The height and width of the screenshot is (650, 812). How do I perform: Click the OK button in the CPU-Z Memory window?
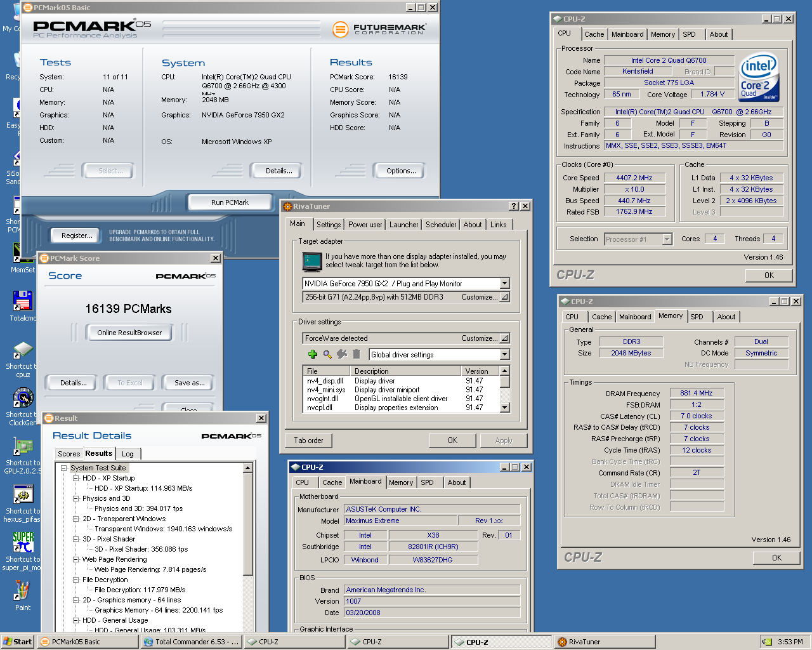[776, 558]
